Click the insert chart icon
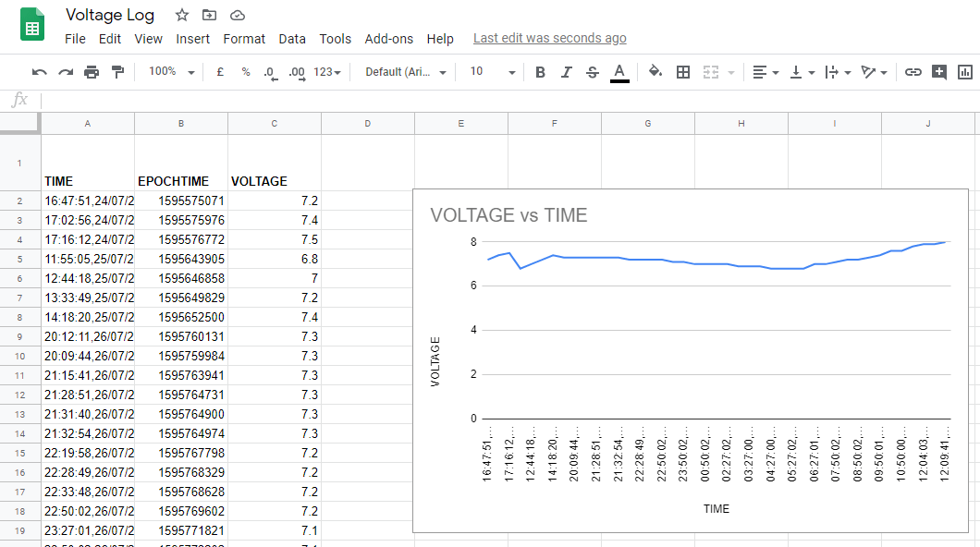Image resolution: width=980 pixels, height=547 pixels. 965,72
